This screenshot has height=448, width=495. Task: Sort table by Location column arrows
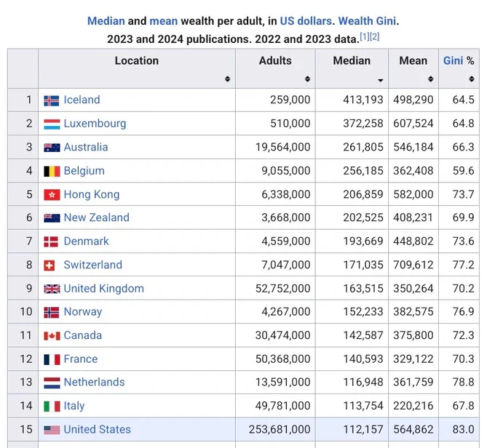click(x=227, y=79)
